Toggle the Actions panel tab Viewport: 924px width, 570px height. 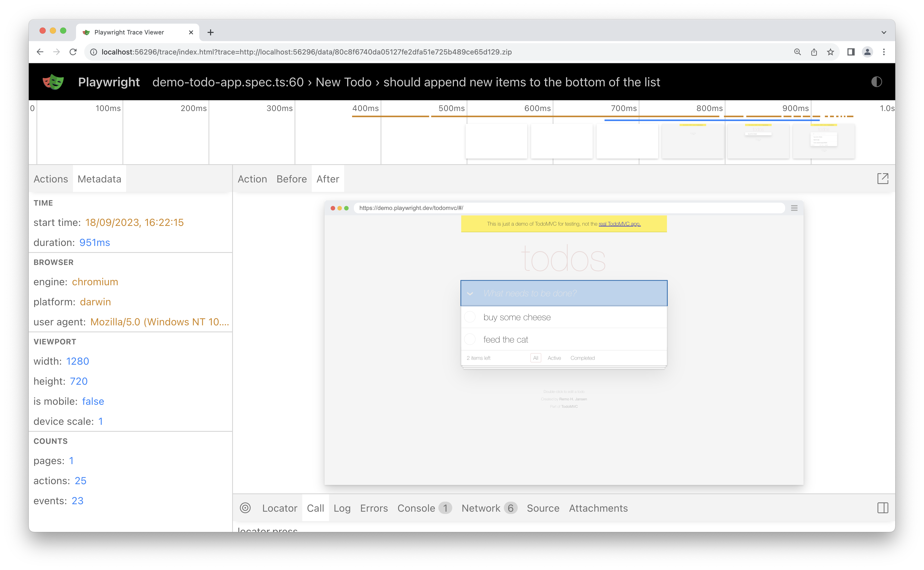[50, 179]
